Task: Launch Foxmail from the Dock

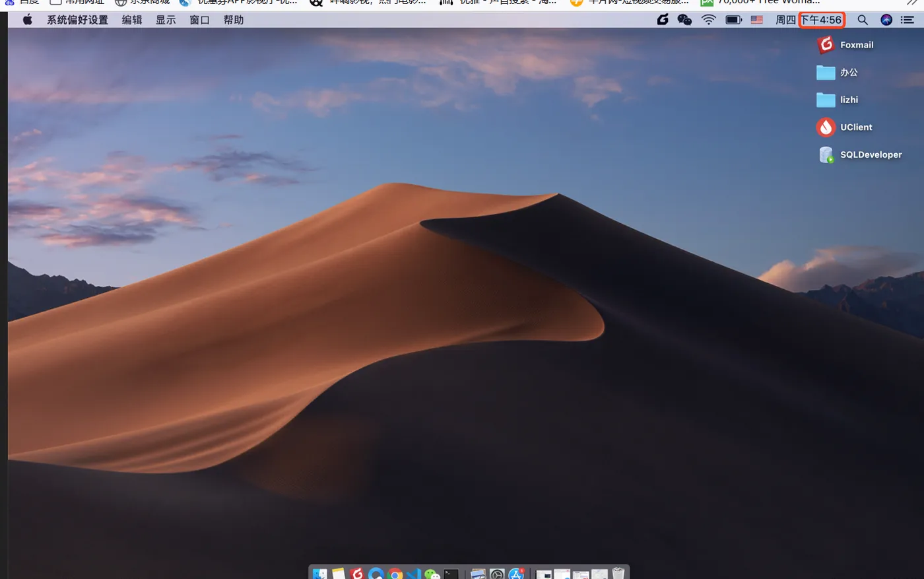Action: 357,574
